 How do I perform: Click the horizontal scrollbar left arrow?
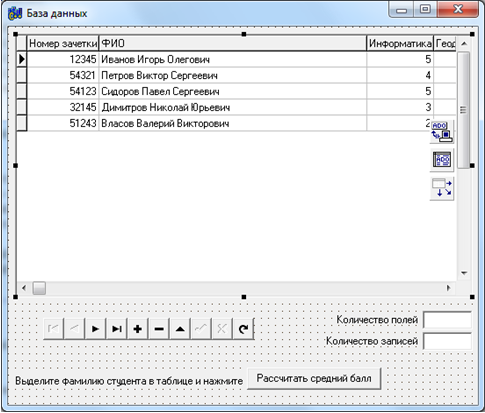[x=24, y=288]
